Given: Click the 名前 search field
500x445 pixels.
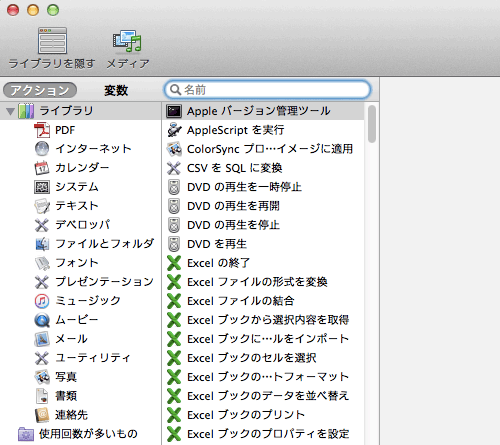Looking at the screenshot, I should pyautogui.click(x=268, y=90).
